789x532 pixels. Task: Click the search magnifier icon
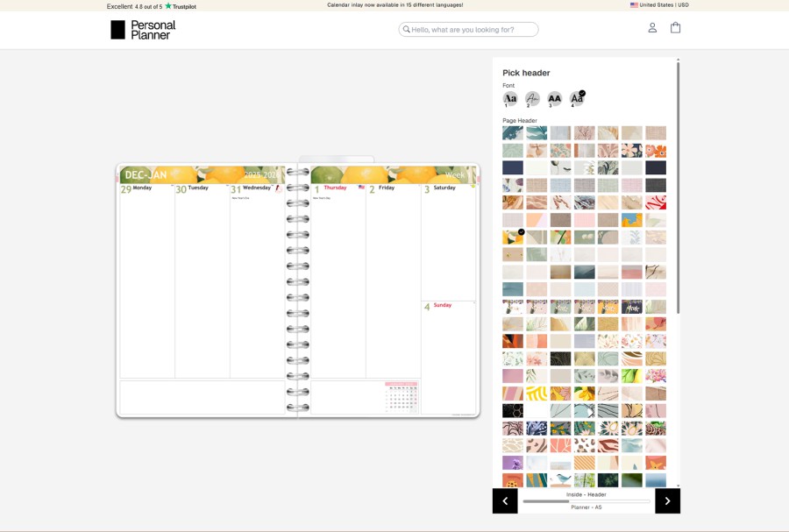pyautogui.click(x=406, y=30)
